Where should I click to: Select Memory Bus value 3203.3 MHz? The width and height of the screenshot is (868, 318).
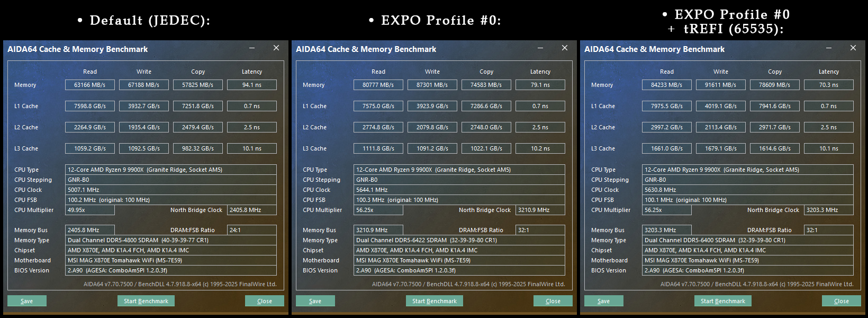(667, 230)
